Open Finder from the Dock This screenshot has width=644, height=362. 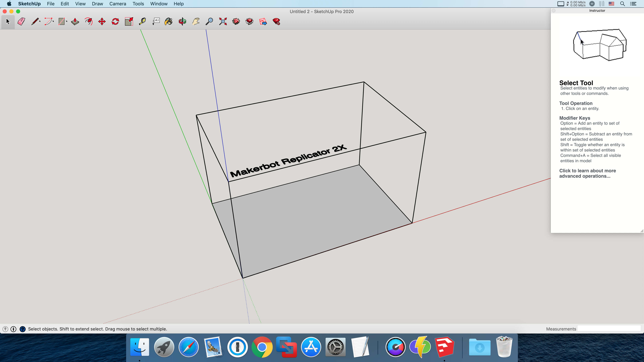coord(140,347)
